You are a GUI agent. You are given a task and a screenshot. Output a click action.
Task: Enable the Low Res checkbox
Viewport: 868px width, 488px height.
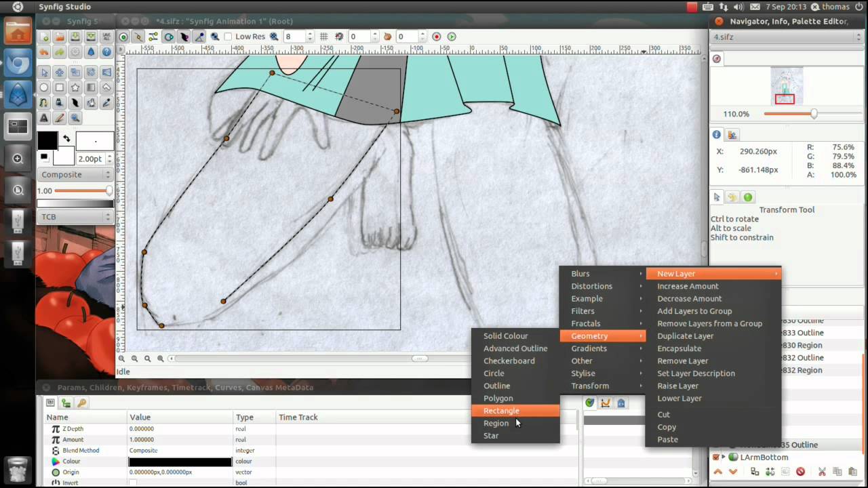(228, 36)
